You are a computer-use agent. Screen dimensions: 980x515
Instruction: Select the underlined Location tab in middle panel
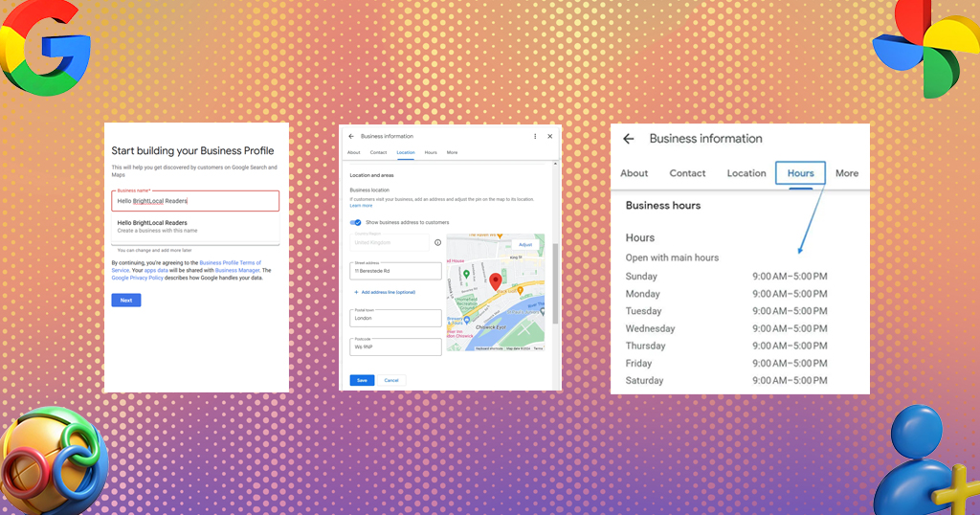[x=406, y=152]
